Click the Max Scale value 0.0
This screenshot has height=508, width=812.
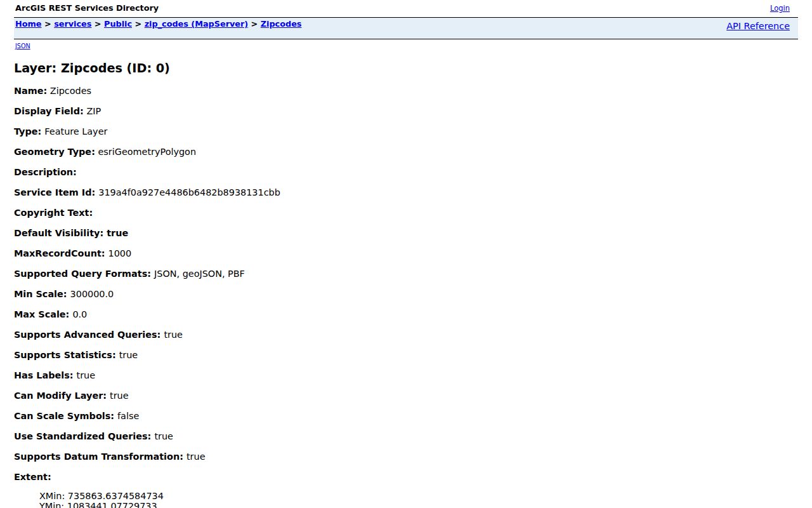tap(80, 314)
